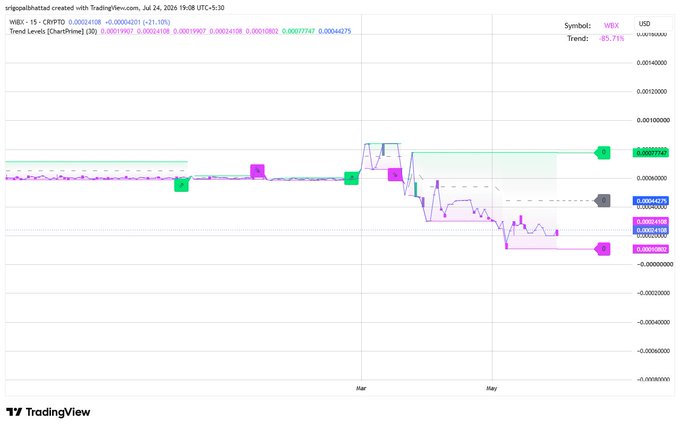Click the 0.00120000 price axis label

point(652,91)
